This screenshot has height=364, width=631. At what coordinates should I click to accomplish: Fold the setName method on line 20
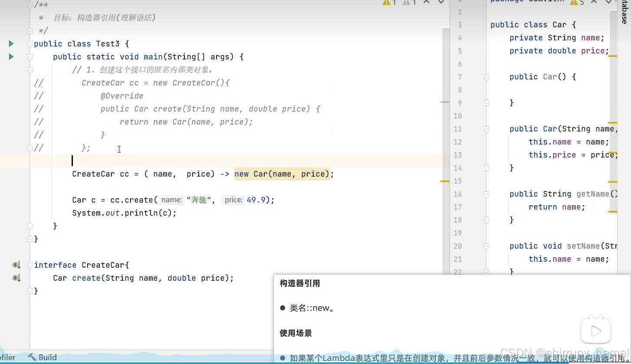click(486, 246)
